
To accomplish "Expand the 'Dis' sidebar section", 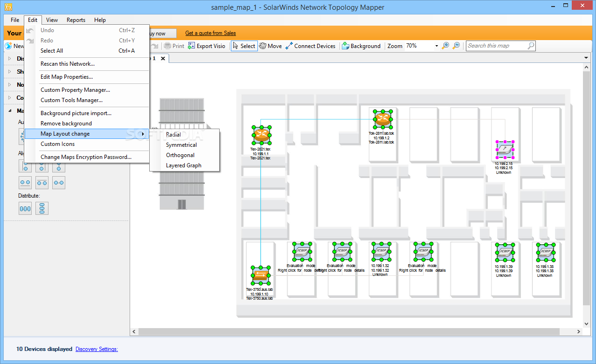I will pyautogui.click(x=10, y=59).
